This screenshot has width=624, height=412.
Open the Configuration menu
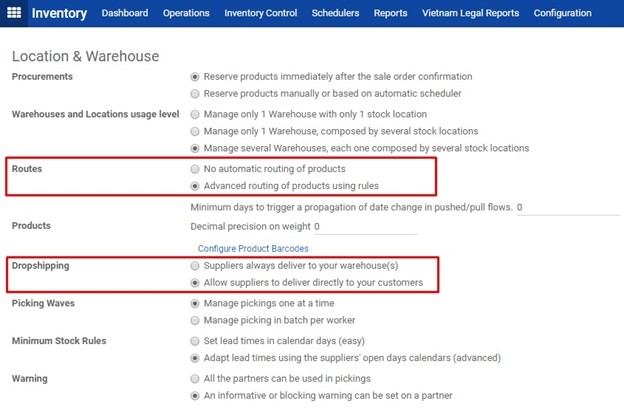(562, 13)
